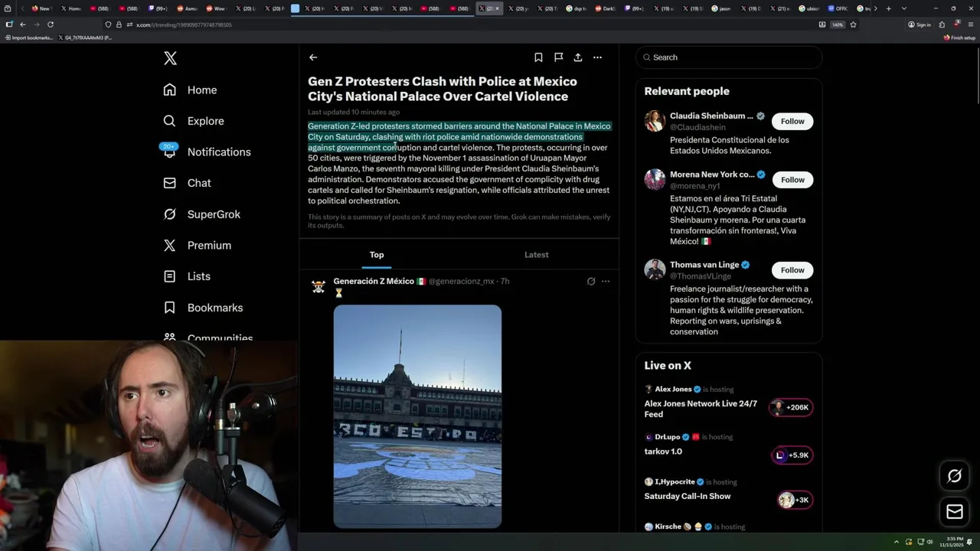Image resolution: width=980 pixels, height=551 pixels.
Task: Open Premium in the sidebar
Action: tap(197, 245)
